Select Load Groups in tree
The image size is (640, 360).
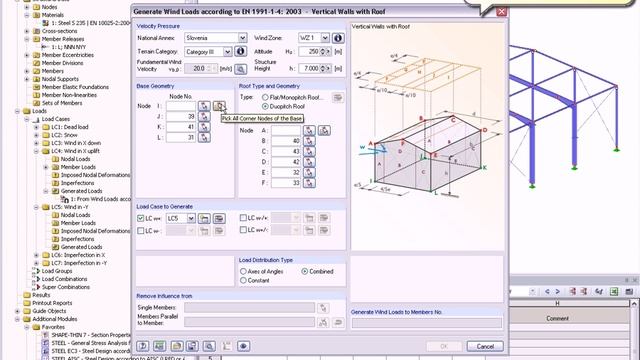(57, 271)
